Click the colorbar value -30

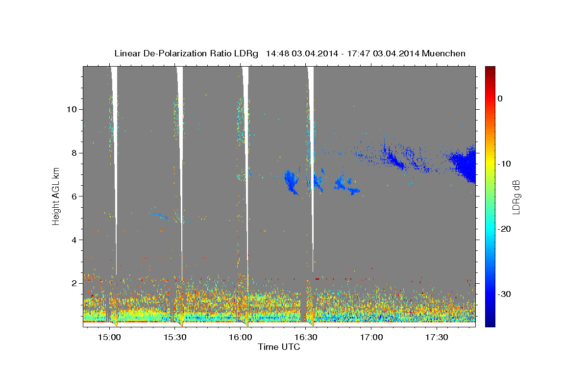point(505,294)
